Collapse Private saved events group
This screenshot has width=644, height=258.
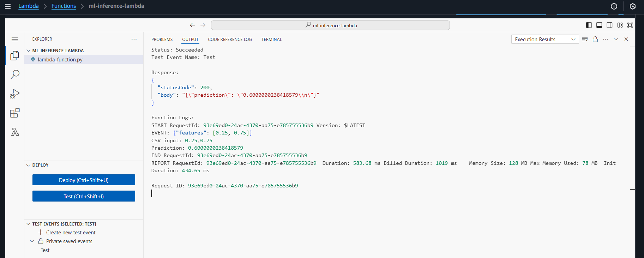32,241
